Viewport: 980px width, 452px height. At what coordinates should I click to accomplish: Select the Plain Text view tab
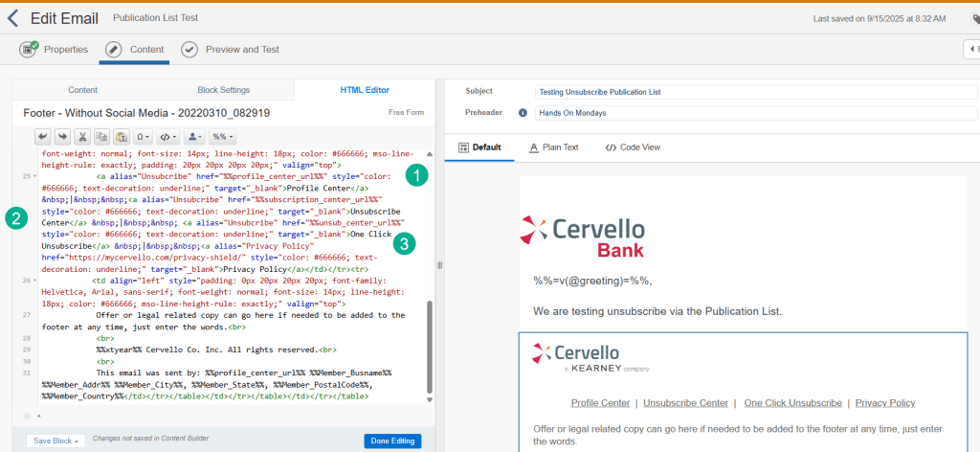coord(554,147)
